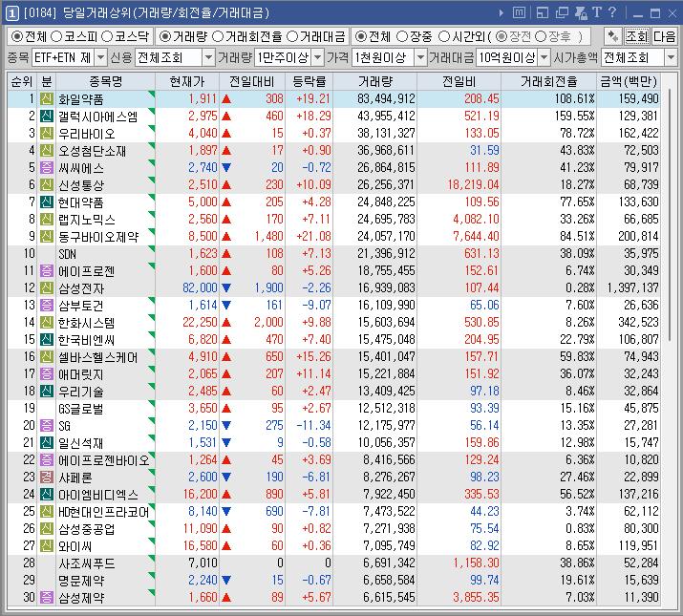Open the 신용 전체조회 dropdown
The height and width of the screenshot is (616, 683).
[x=208, y=57]
